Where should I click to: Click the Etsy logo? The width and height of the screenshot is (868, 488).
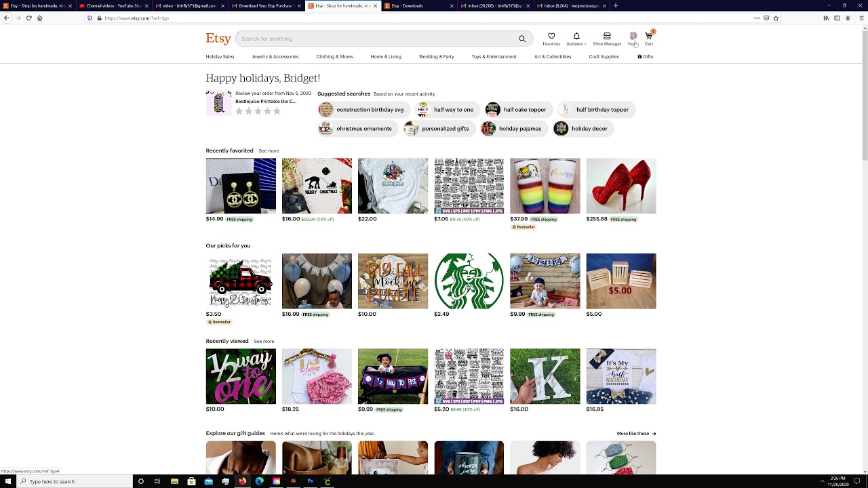(x=218, y=39)
